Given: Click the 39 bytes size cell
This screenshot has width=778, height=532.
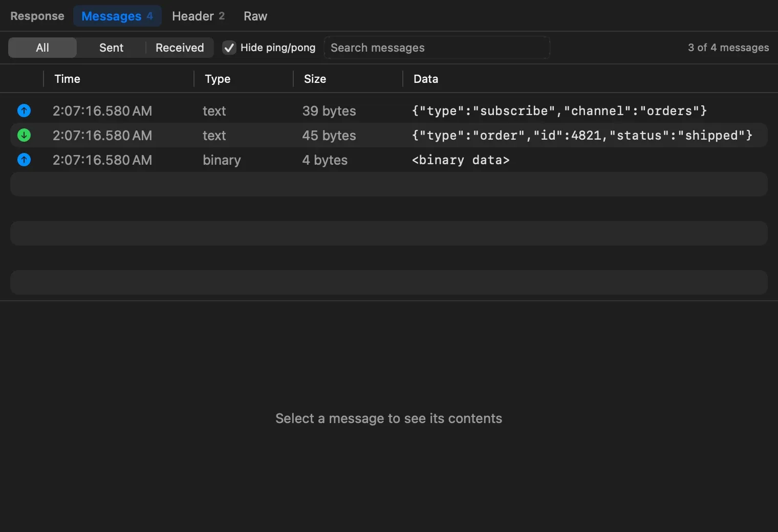Looking at the screenshot, I should pos(329,110).
